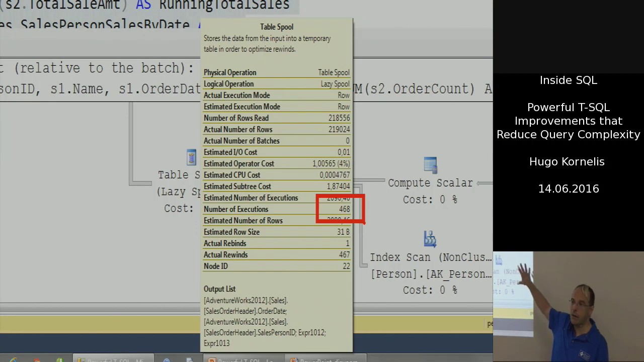Click the date '14.06.2016'
The width and height of the screenshot is (644, 362).
pyautogui.click(x=569, y=189)
